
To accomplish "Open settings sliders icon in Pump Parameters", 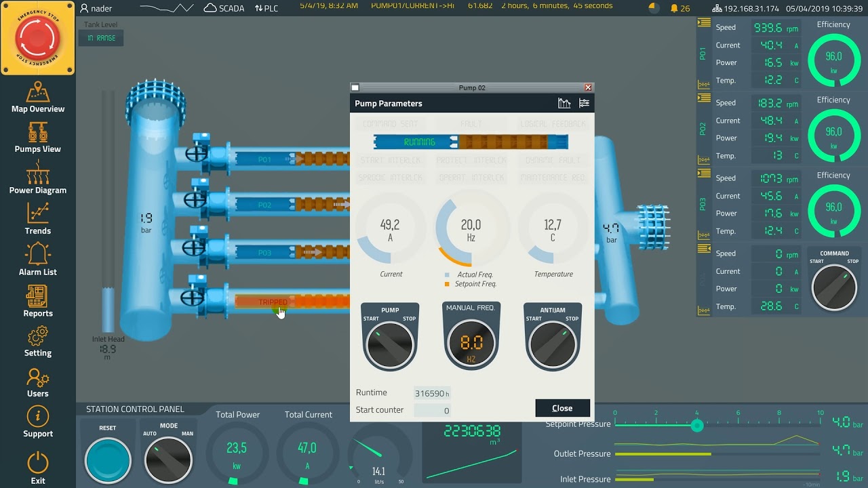I will click(584, 103).
